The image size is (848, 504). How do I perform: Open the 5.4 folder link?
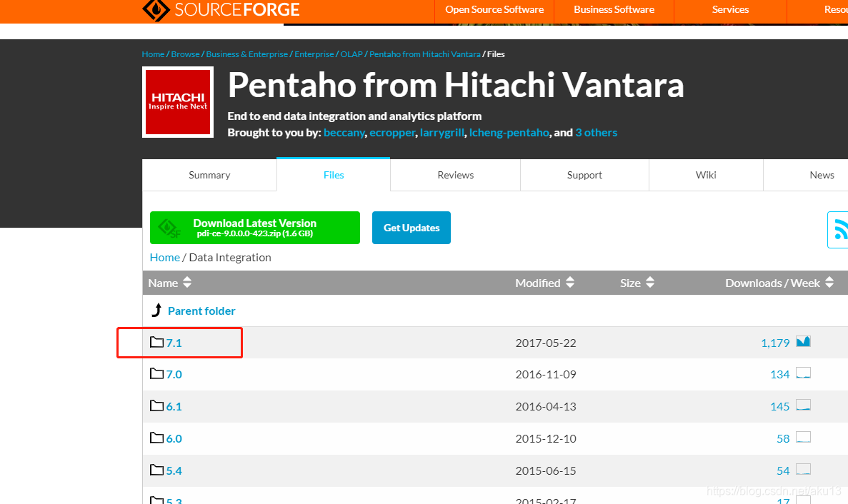click(x=174, y=470)
